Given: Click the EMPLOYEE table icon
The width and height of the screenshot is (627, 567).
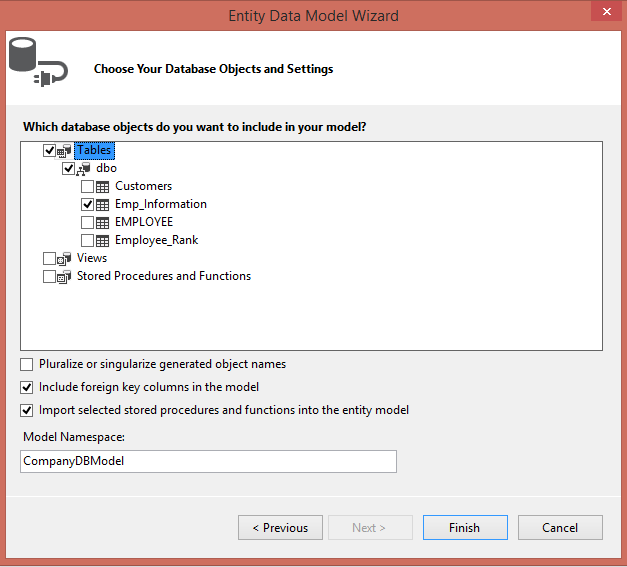Looking at the screenshot, I should (x=102, y=222).
